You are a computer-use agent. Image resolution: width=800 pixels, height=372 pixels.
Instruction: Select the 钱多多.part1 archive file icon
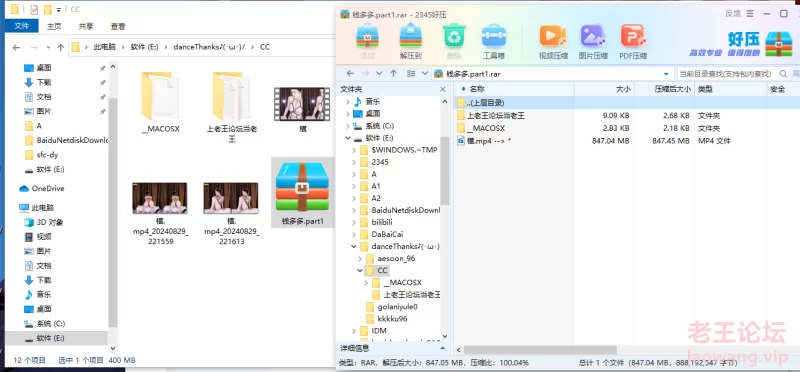pos(303,192)
